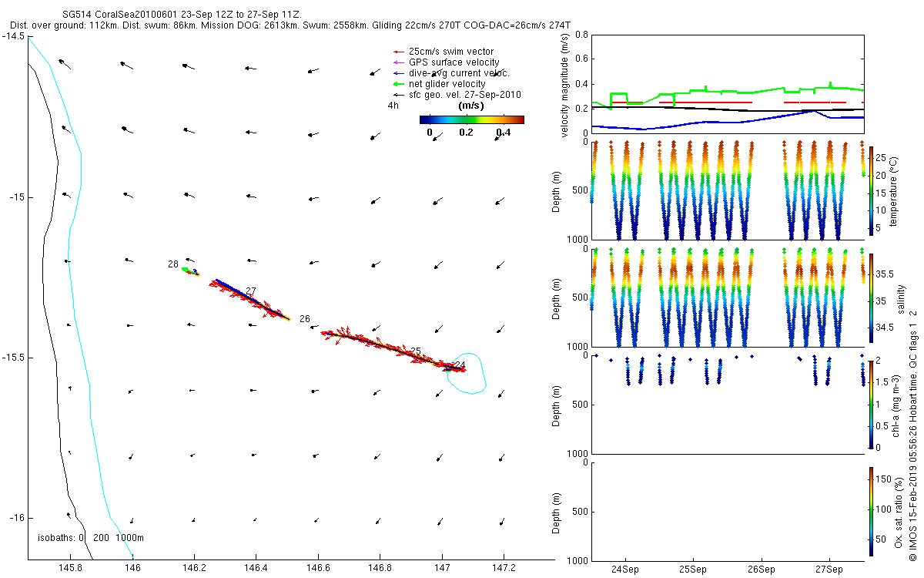Screen dimensions: 924x578
Task: Click the '27Sep' date tick label
Action: 829,570
